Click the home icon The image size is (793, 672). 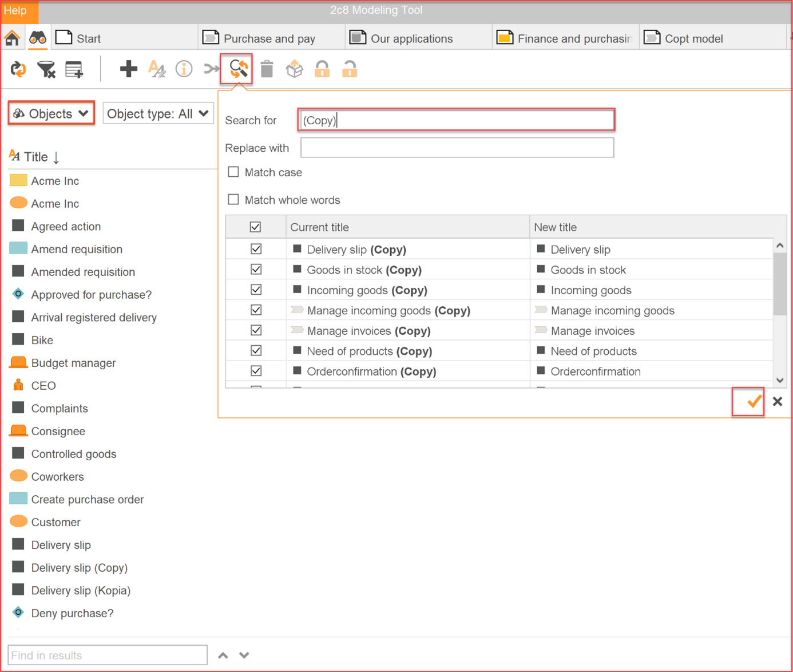pyautogui.click(x=12, y=38)
